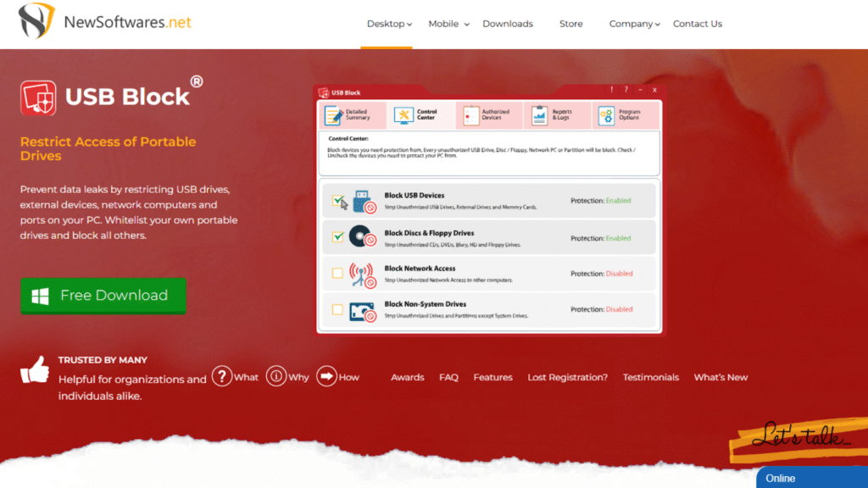Click the 'How' arrow circle icon
The image size is (868, 488).
[x=326, y=376]
